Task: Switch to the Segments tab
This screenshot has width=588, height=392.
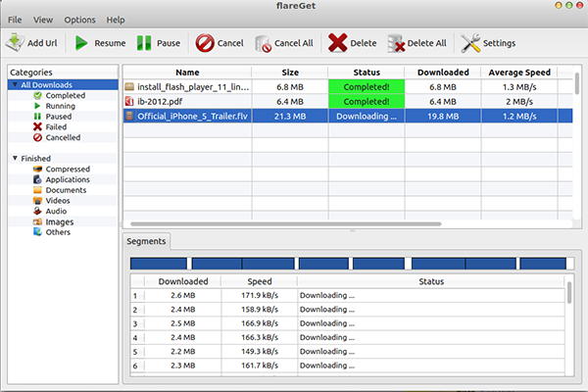Action: pos(146,241)
